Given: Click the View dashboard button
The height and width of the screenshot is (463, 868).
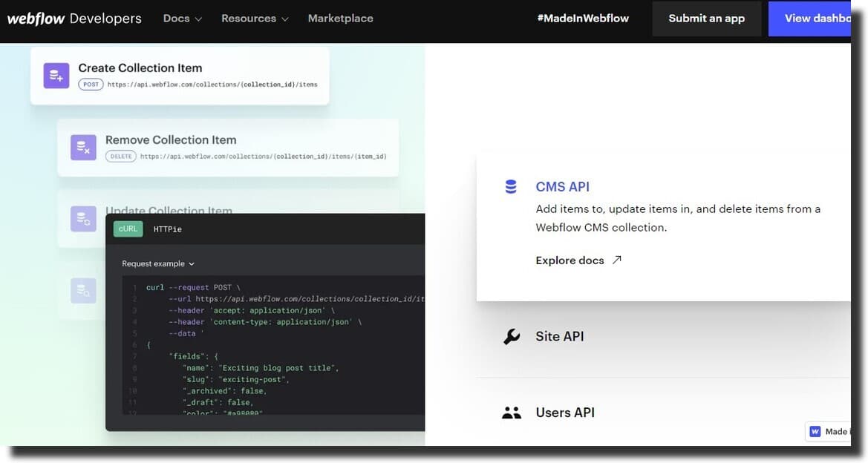Looking at the screenshot, I should [x=809, y=19].
